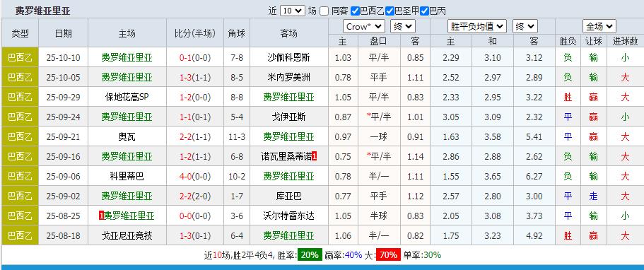Uncheck the 巴西丙 league filter checkbox
The image size is (644, 270).
tap(425, 11)
